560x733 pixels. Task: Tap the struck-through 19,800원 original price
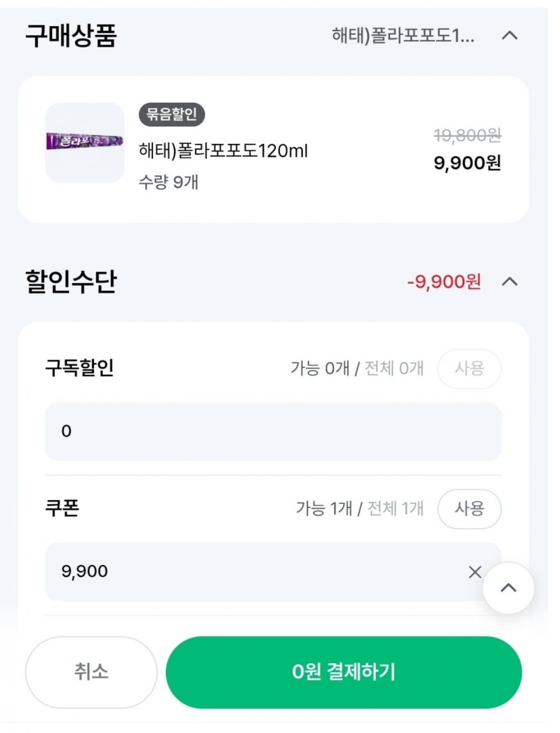(x=467, y=136)
